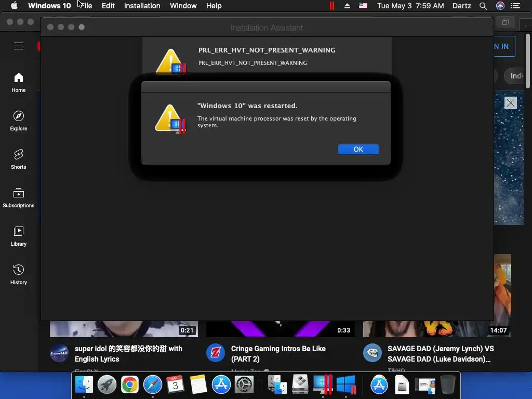Click SAVAGE DAD Jeremy Lynch video title
Image resolution: width=532 pixels, height=399 pixels.
pyautogui.click(x=441, y=353)
